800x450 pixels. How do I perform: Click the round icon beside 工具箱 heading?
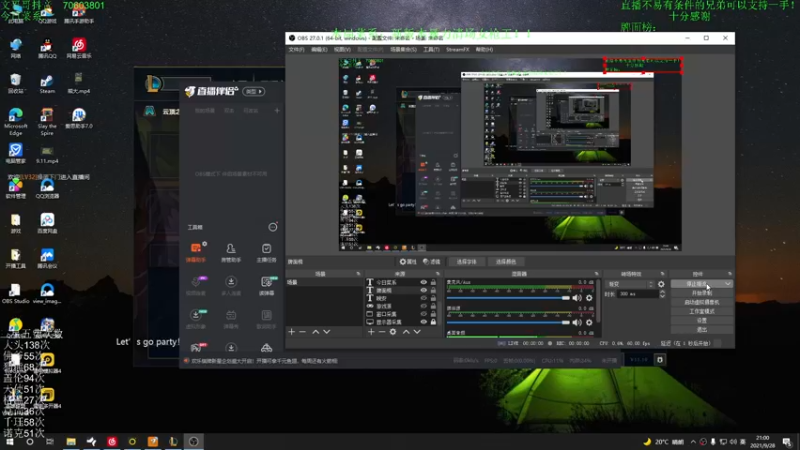pos(273,227)
